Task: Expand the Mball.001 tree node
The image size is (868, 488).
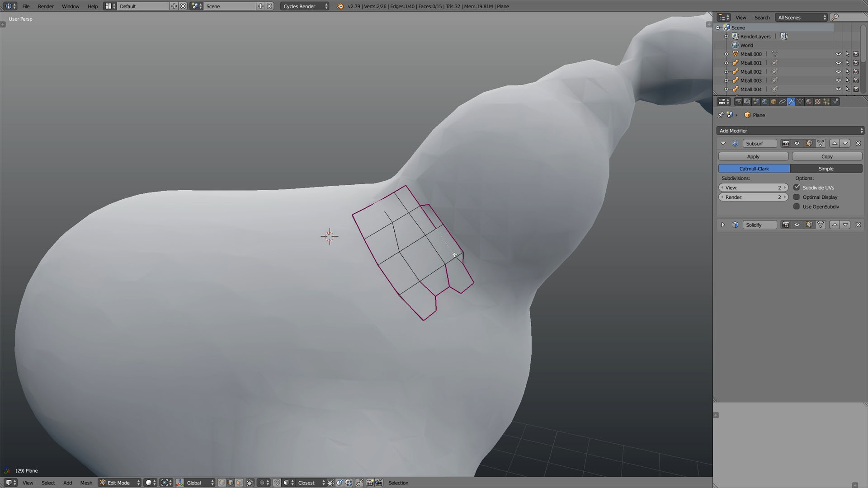Action: (x=726, y=63)
